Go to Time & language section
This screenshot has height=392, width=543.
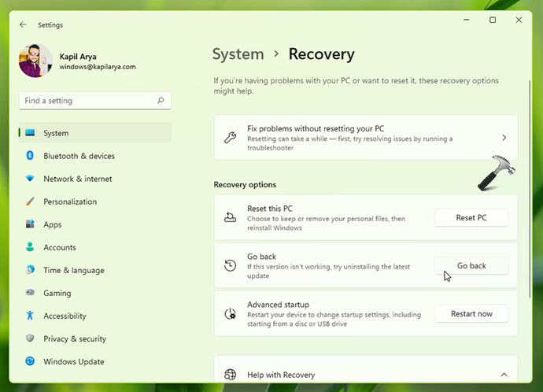(73, 270)
